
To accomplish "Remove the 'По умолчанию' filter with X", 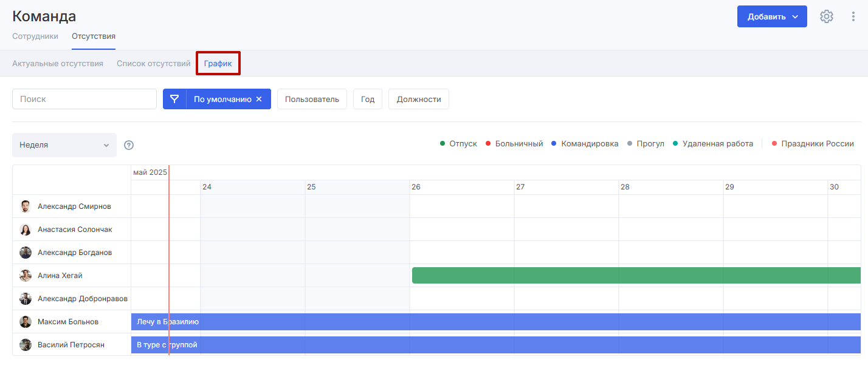I will click(x=259, y=99).
